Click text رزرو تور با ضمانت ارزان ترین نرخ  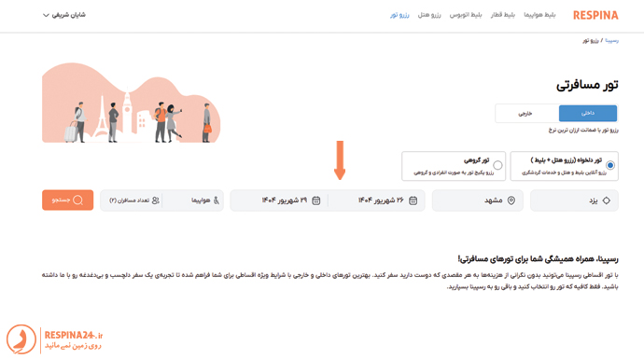coord(583,130)
